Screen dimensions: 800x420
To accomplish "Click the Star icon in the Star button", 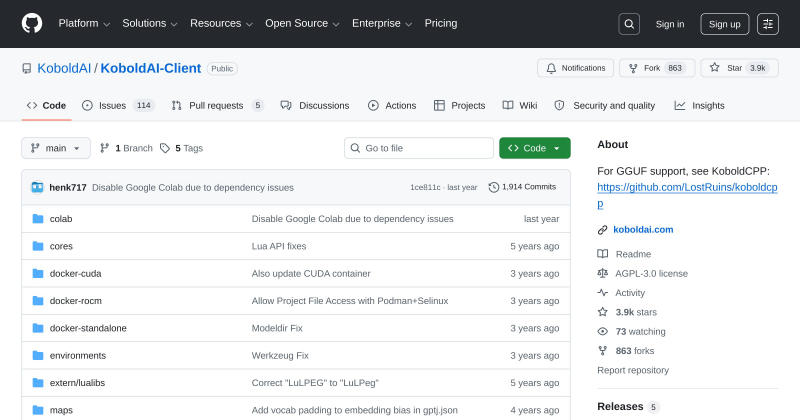I will point(715,68).
